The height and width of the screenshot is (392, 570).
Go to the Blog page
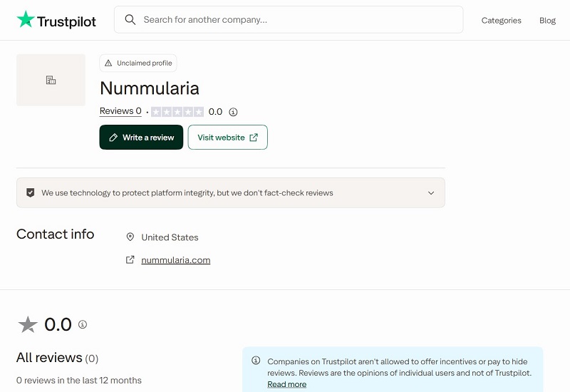[x=547, y=21]
